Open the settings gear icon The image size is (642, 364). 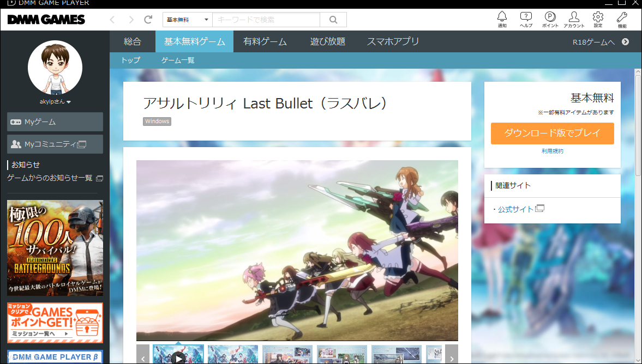[x=598, y=16]
